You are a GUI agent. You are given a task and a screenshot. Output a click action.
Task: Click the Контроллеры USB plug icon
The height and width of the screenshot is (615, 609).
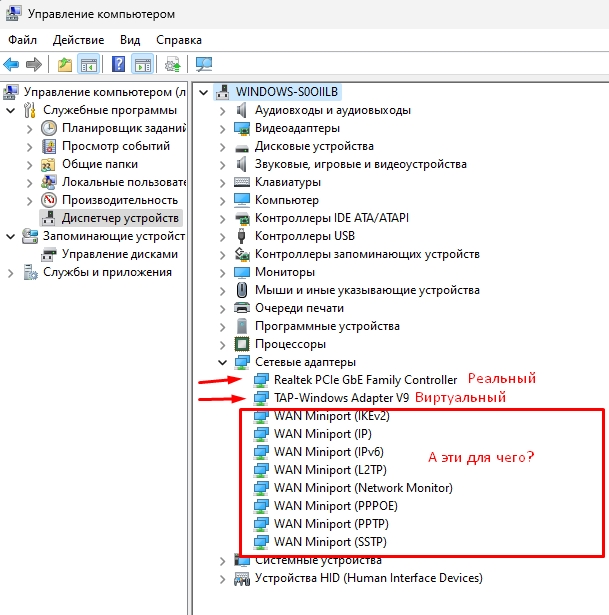click(x=242, y=236)
